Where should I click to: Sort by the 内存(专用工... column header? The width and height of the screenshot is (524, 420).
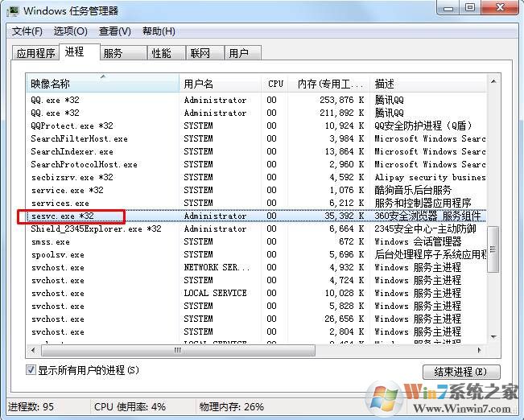pyautogui.click(x=330, y=83)
